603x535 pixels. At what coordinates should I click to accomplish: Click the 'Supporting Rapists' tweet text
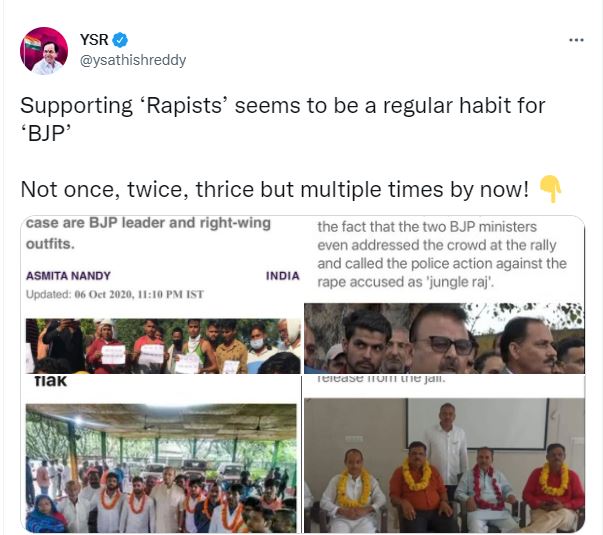[x=283, y=119]
